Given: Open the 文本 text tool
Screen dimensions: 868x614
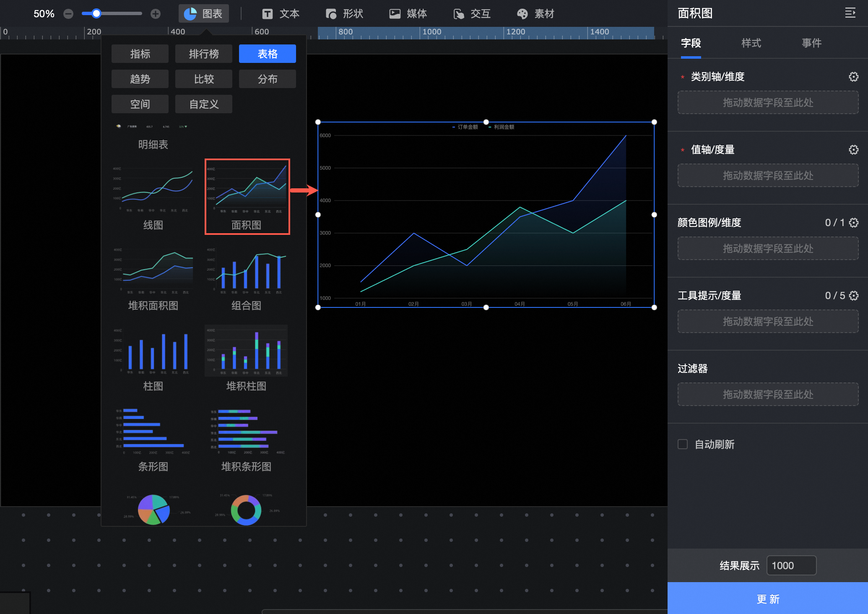Looking at the screenshot, I should click(x=281, y=14).
